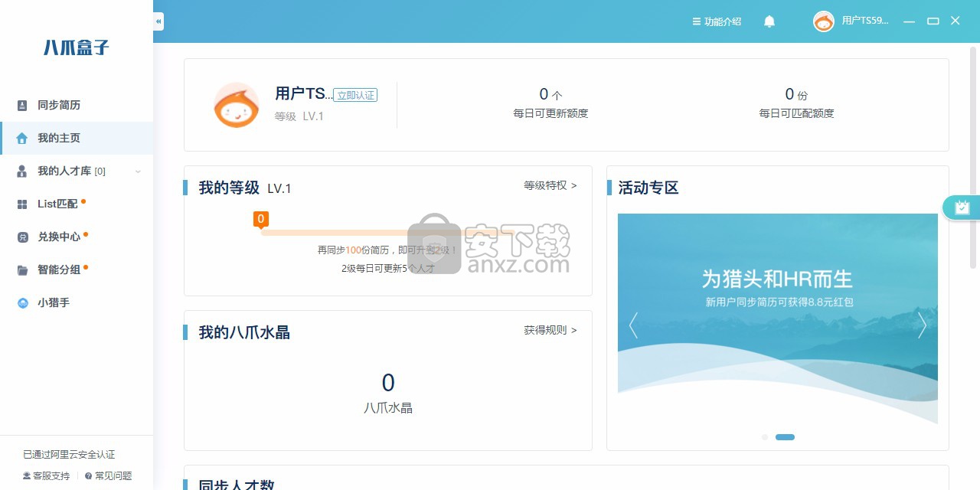
Task: Click the 同步简历 sidebar icon
Action: click(22, 105)
